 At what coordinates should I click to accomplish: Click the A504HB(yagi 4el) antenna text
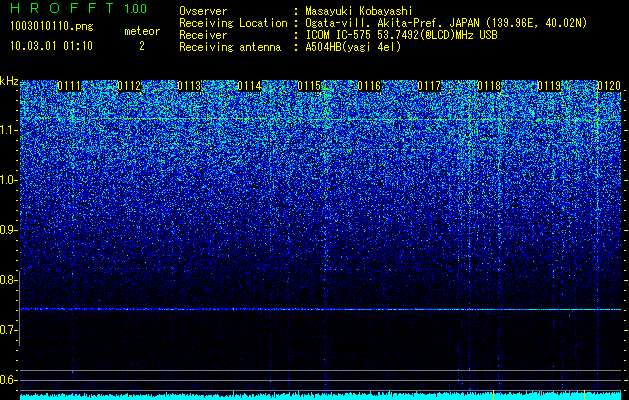coord(353,47)
